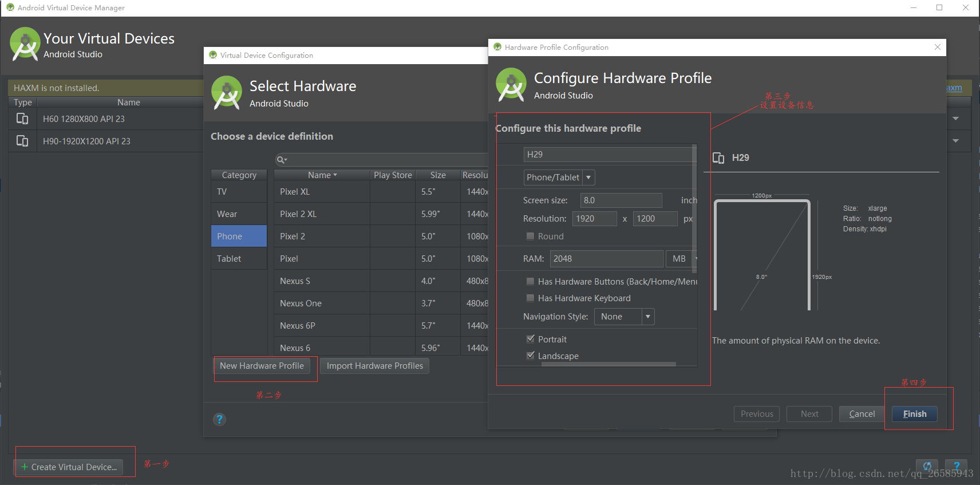Enable Has Hardware Keyboard checkbox
Image resolution: width=980 pixels, height=485 pixels.
tap(530, 298)
